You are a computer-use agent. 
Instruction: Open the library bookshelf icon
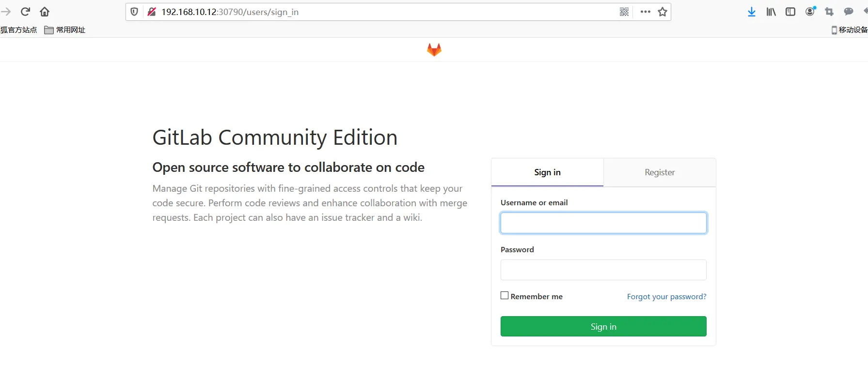click(x=771, y=12)
